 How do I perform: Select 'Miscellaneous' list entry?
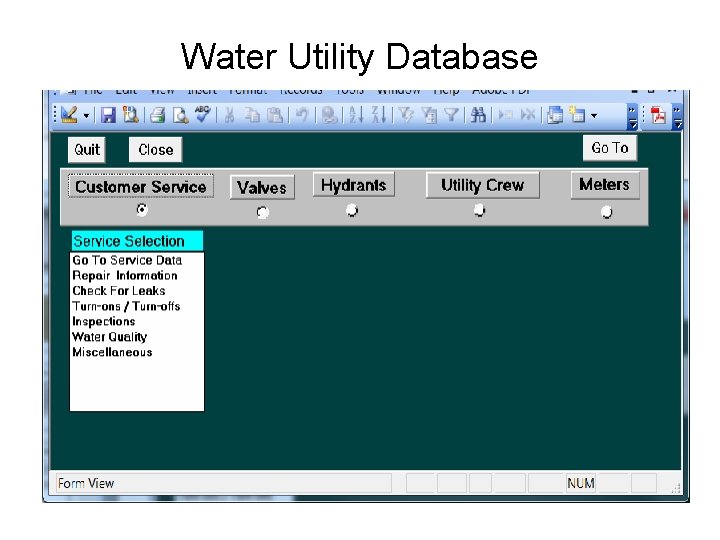point(137,352)
